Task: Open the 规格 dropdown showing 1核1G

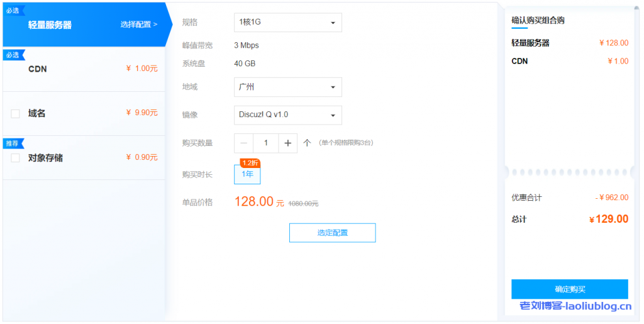Action: coord(287,23)
